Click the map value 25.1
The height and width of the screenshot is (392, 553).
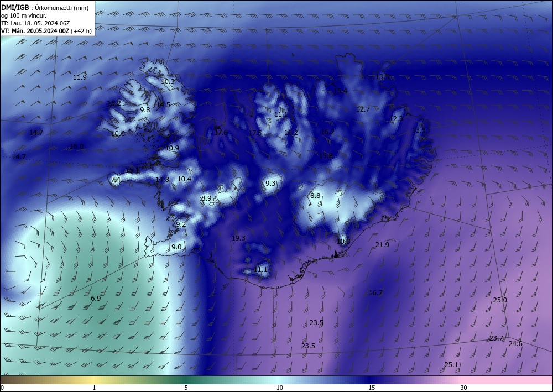(x=451, y=365)
